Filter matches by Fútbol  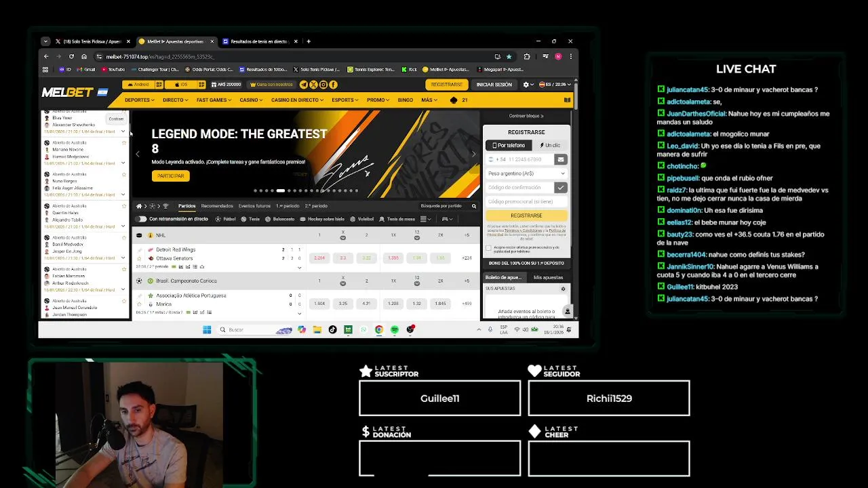pyautogui.click(x=225, y=219)
